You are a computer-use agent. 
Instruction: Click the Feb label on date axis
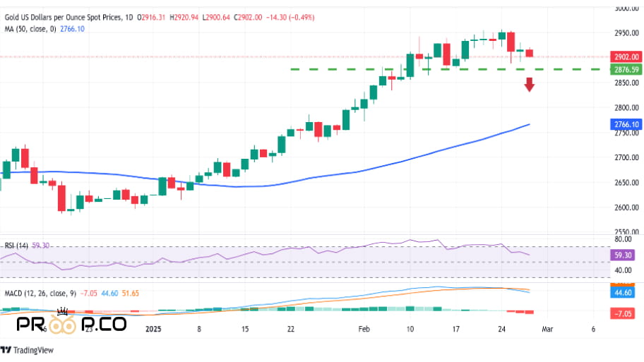pos(364,329)
